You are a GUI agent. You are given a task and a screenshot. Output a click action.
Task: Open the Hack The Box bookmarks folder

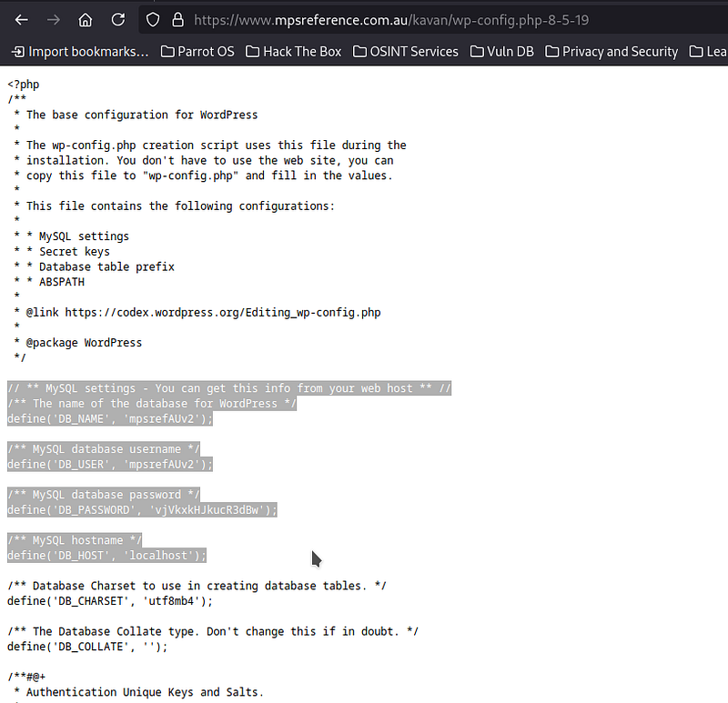click(293, 52)
